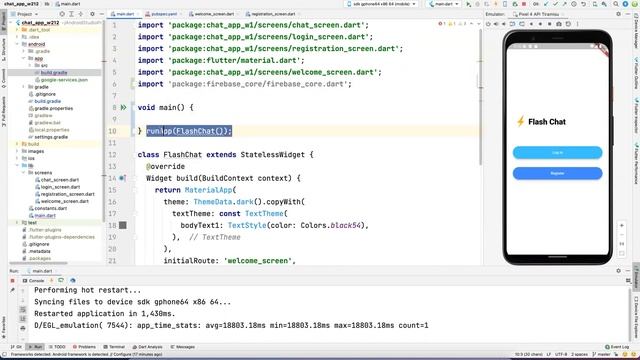Switch to pubspec.yaml editor tab
Screen dimensions: 640x360
pos(164,14)
